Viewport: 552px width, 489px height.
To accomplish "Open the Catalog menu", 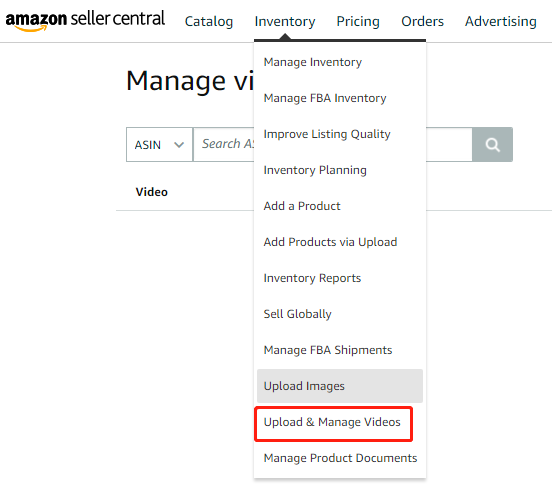I will coord(209,21).
